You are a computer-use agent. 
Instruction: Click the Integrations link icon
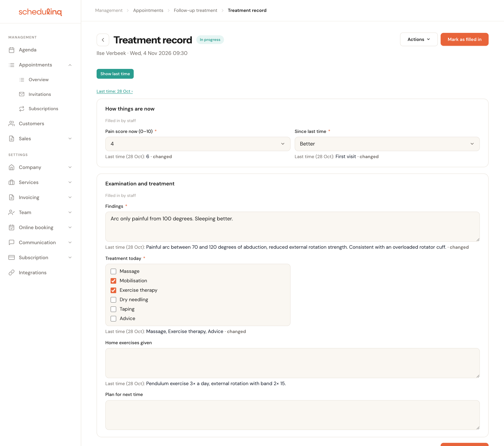coord(12,272)
